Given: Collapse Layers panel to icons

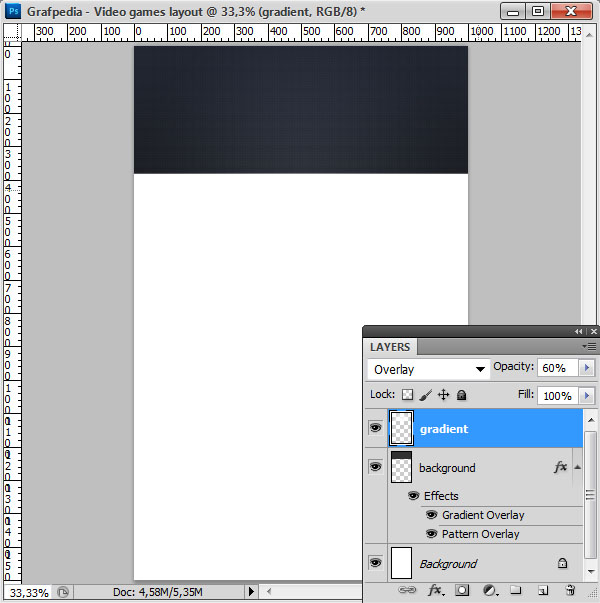Looking at the screenshot, I should pyautogui.click(x=578, y=331).
